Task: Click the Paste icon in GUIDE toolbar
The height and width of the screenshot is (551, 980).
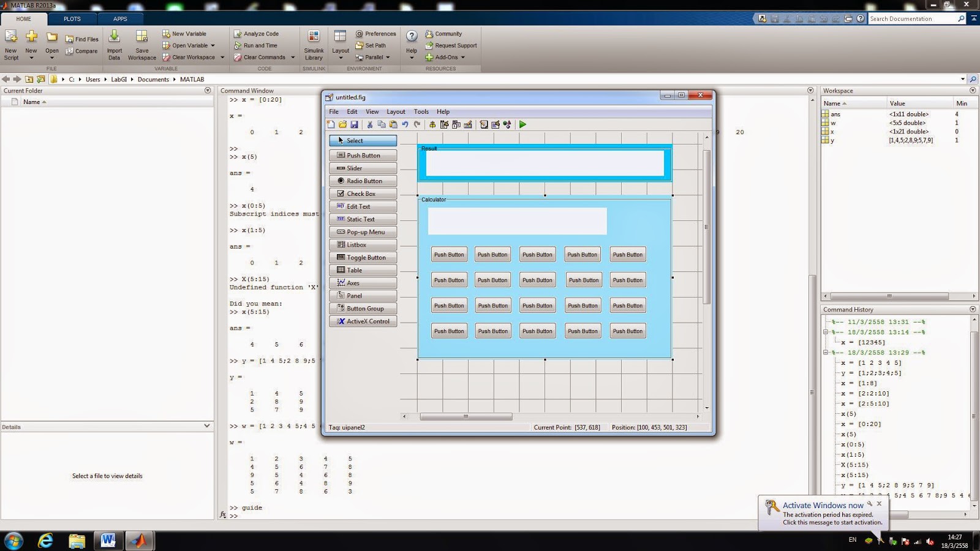Action: click(393, 124)
